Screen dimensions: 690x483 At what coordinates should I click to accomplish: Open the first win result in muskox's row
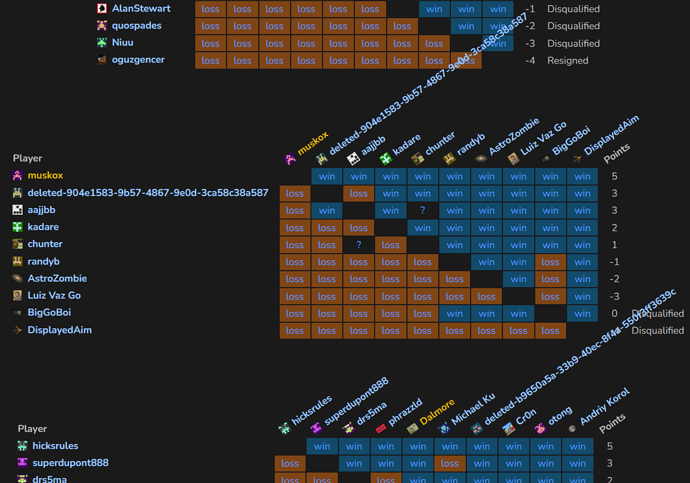pos(327,176)
